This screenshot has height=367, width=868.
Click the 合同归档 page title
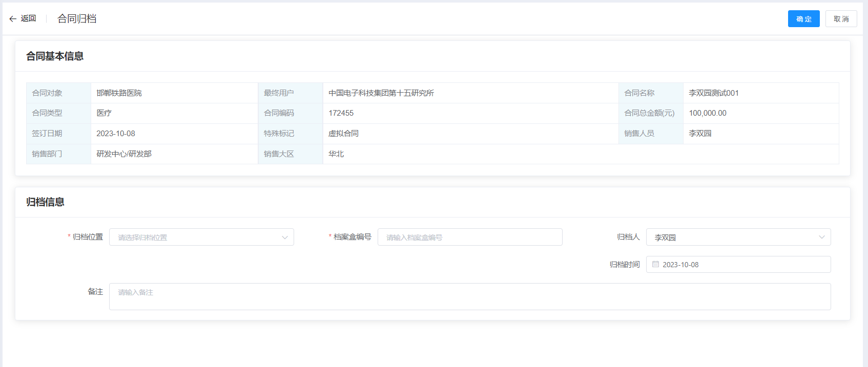(x=77, y=19)
